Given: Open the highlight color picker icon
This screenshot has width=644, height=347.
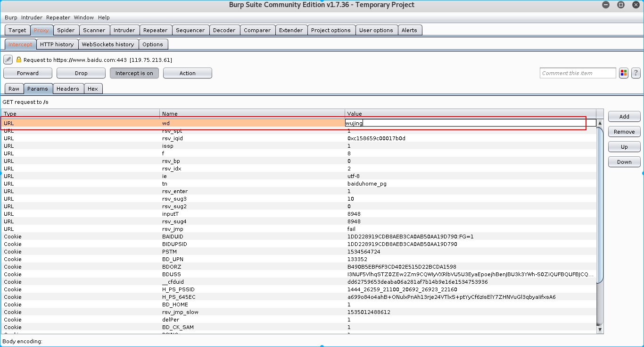Looking at the screenshot, I should (x=624, y=73).
